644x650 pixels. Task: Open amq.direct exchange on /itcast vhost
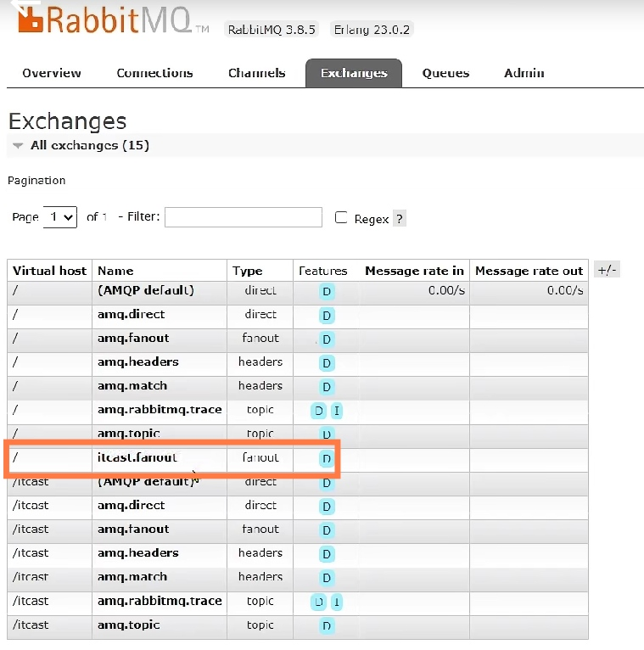pyautogui.click(x=131, y=506)
